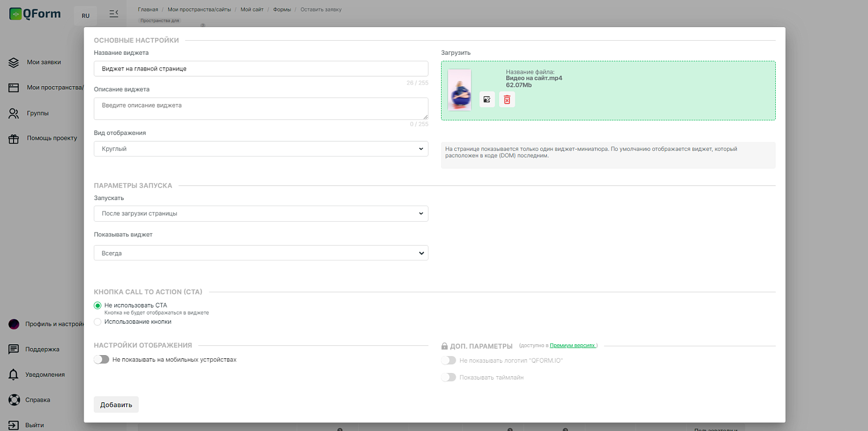Click the widget-miniature info note text

coord(591,152)
